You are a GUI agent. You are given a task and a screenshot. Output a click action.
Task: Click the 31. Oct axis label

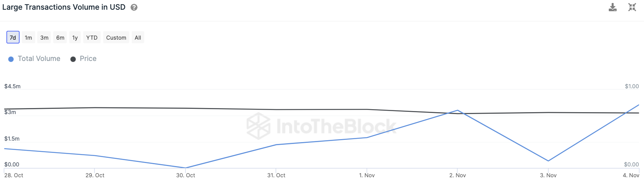(x=276, y=175)
